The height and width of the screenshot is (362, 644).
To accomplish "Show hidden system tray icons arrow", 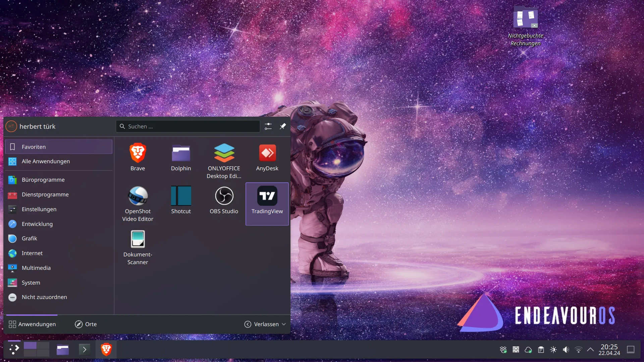I will (x=590, y=350).
